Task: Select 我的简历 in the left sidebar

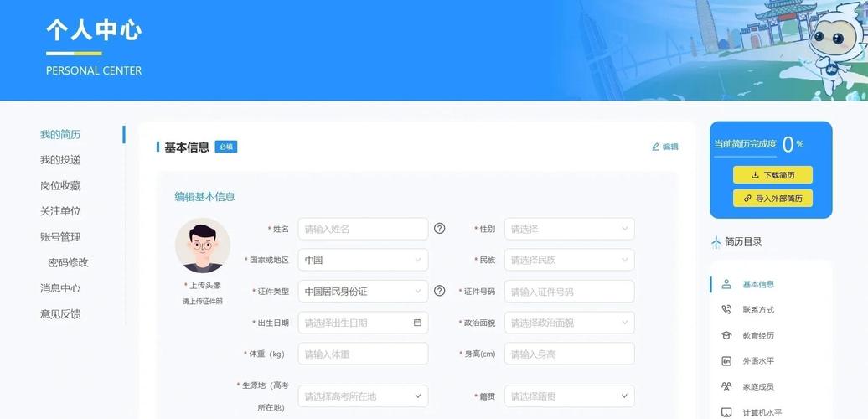Action: pyautogui.click(x=60, y=135)
